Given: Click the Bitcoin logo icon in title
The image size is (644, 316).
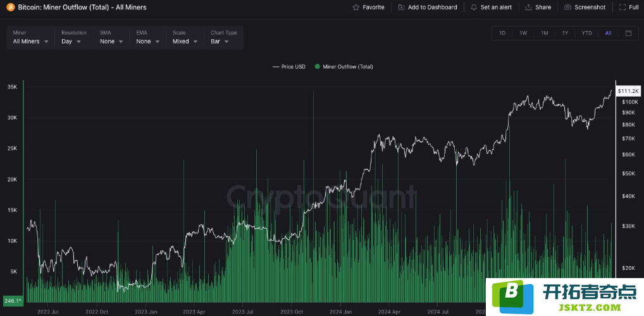Looking at the screenshot, I should [x=10, y=7].
